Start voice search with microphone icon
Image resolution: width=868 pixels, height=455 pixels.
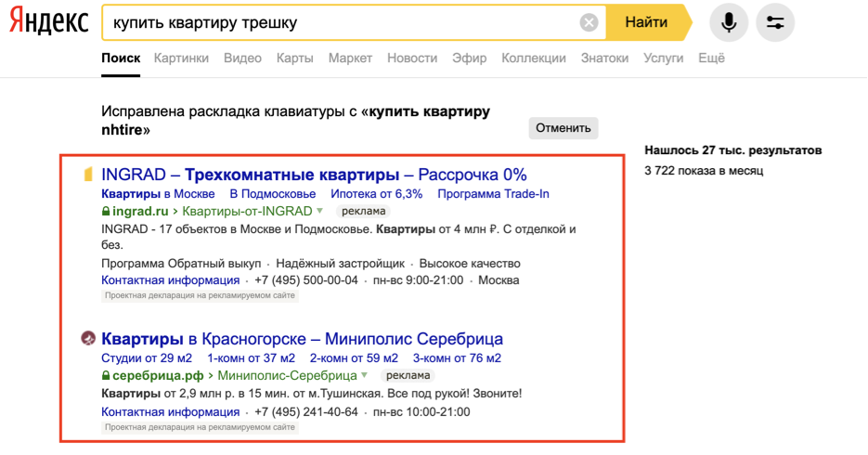pos(729,22)
